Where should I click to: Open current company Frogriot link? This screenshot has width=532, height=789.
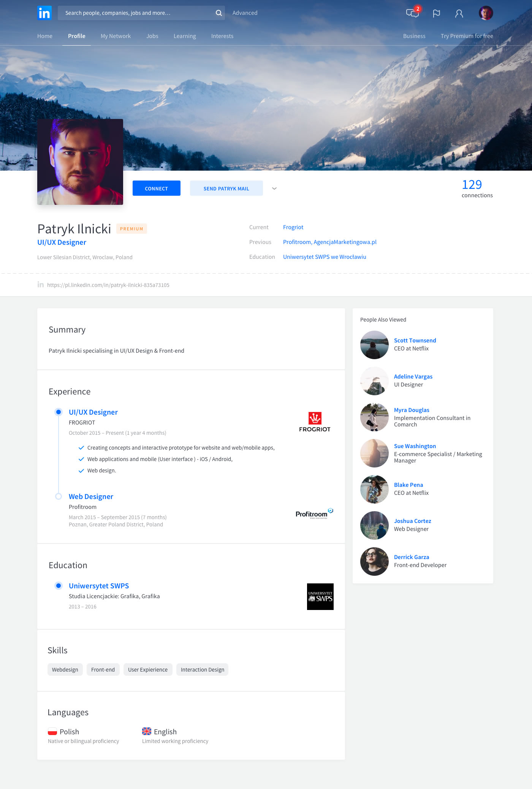293,227
